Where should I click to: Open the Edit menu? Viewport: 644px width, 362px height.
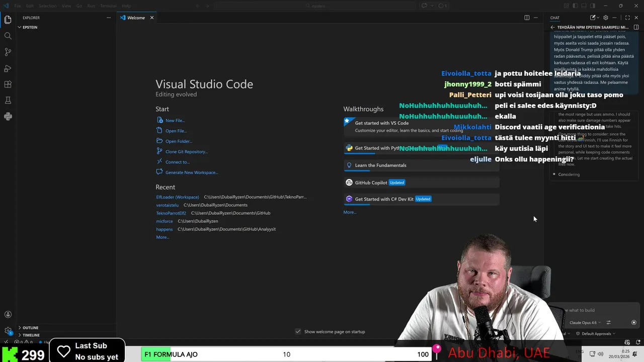30,6
